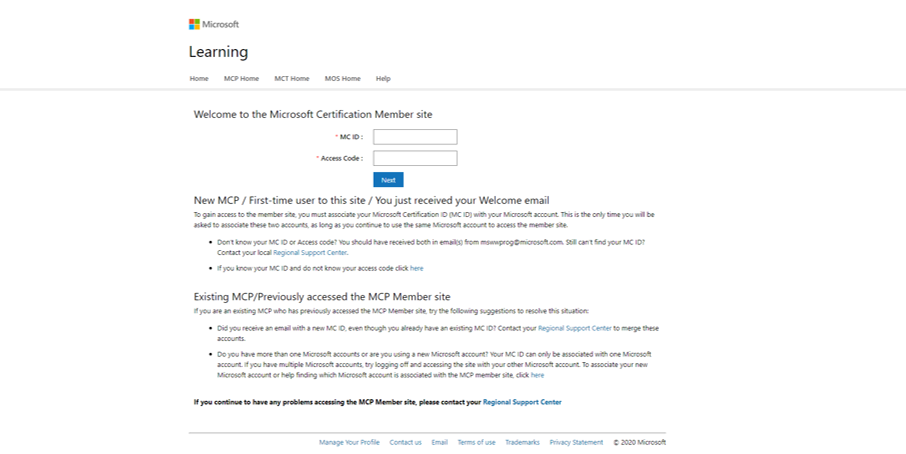Go to MCP Home
The height and width of the screenshot is (454, 906).
(x=242, y=79)
